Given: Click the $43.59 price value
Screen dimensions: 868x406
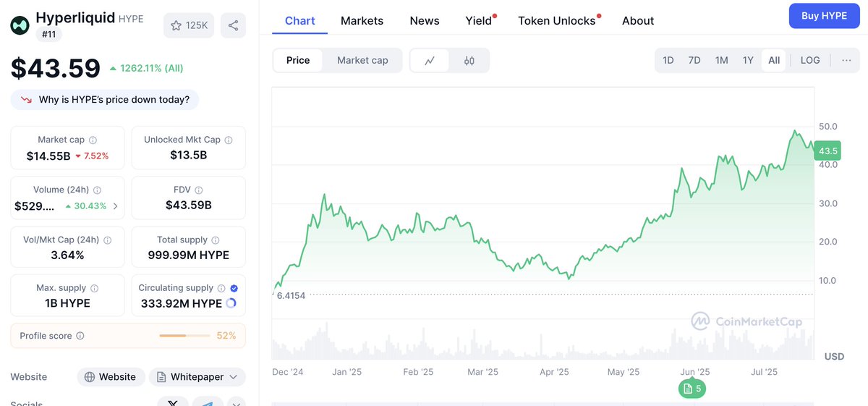Looking at the screenshot, I should pyautogui.click(x=56, y=69).
